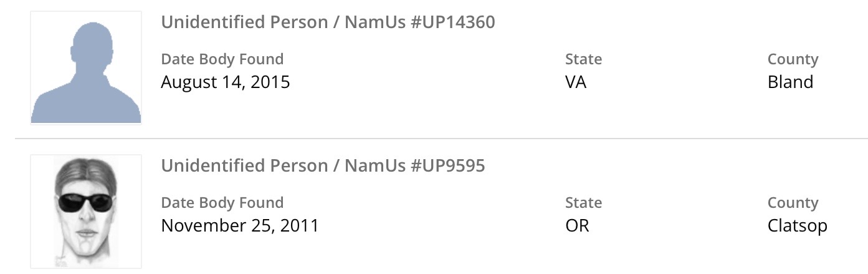
Task: Click the State label above VA
Action: click(x=583, y=60)
